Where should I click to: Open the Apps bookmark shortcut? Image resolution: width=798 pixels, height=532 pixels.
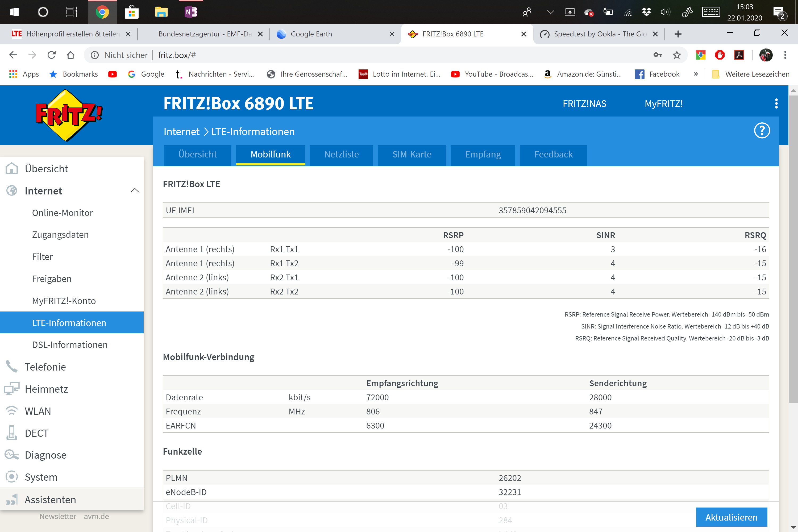[x=24, y=74]
